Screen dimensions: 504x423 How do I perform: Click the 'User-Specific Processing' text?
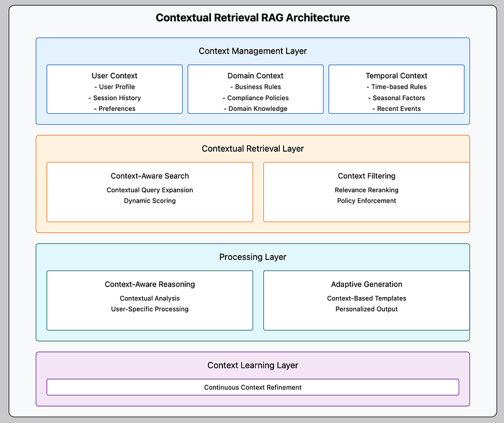150,309
